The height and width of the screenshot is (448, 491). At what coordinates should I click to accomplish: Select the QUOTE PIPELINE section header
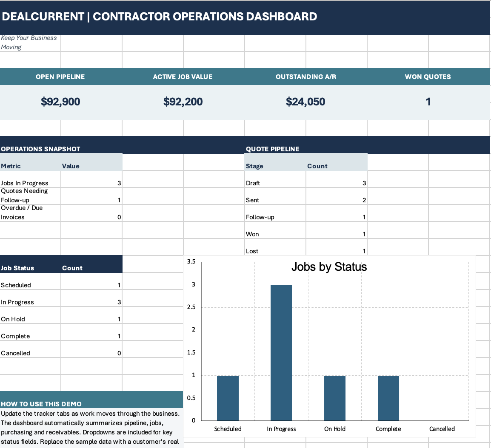pyautogui.click(x=367, y=145)
